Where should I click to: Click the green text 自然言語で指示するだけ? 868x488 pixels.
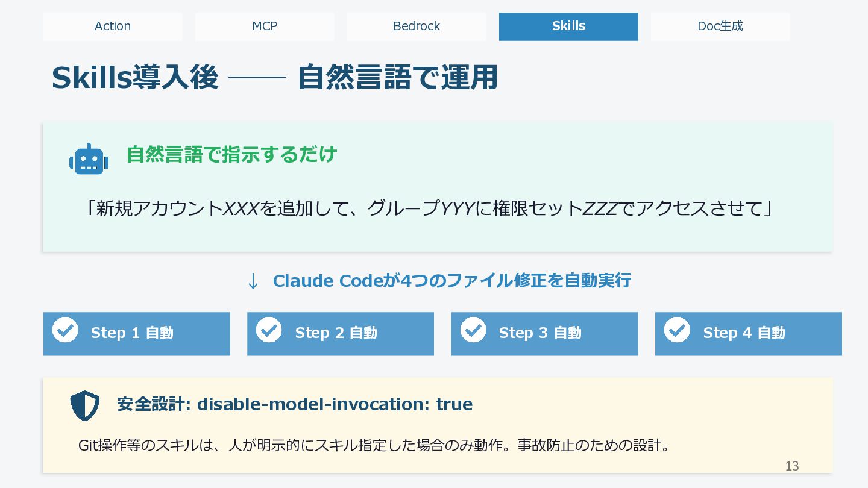click(x=231, y=154)
